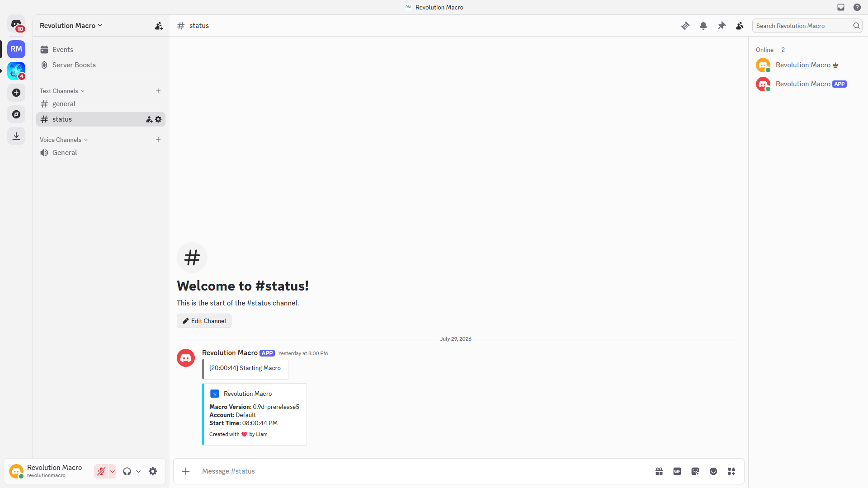Click Revolution Macro bot message author name
Viewport: 868px width, 488px height.
point(230,353)
